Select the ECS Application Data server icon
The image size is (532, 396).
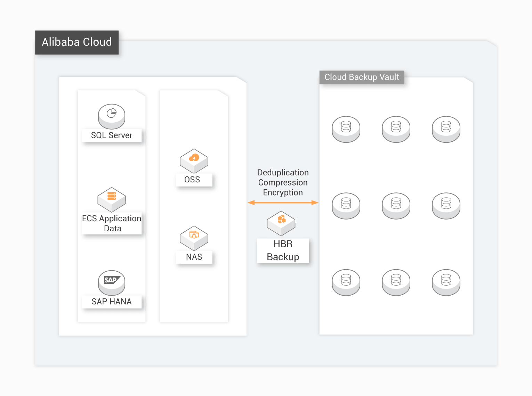(112, 200)
